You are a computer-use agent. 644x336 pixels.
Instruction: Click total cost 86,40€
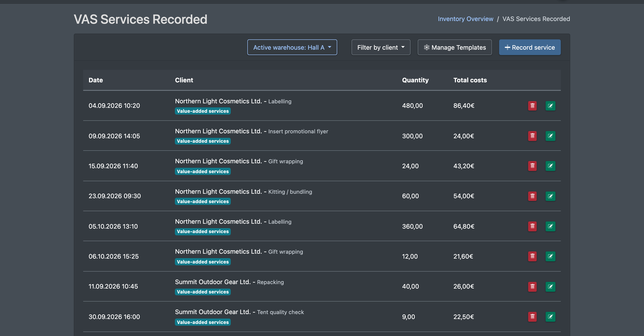point(464,106)
